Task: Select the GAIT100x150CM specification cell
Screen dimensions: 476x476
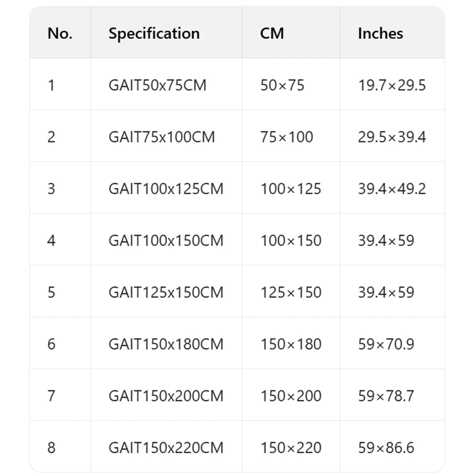Action: coord(166,240)
